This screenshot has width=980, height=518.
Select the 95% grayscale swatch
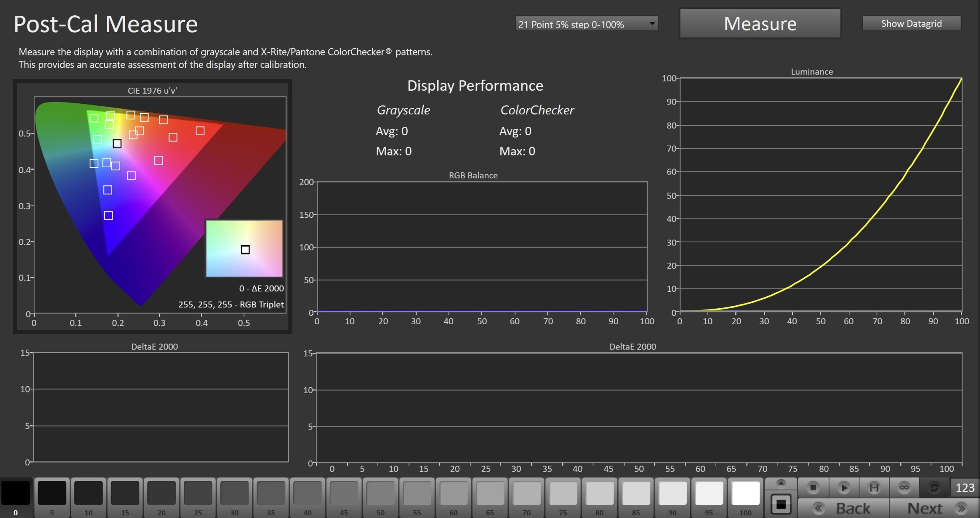(709, 498)
